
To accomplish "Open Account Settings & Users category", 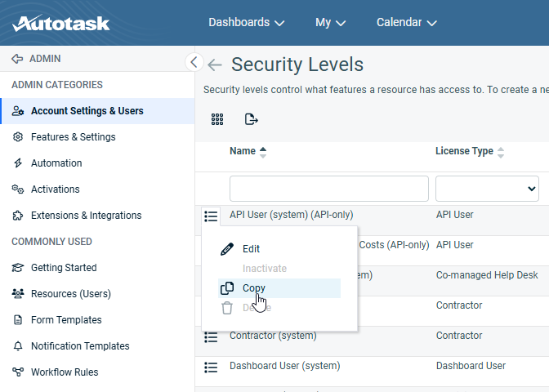I will [x=97, y=111].
